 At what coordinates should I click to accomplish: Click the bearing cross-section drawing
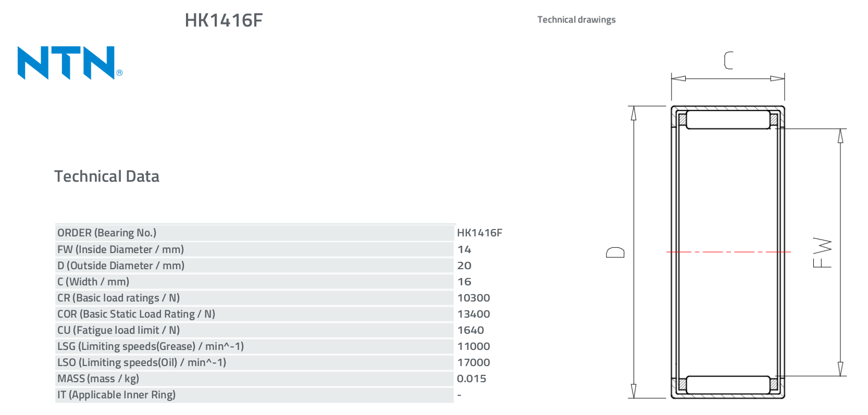[728, 252]
